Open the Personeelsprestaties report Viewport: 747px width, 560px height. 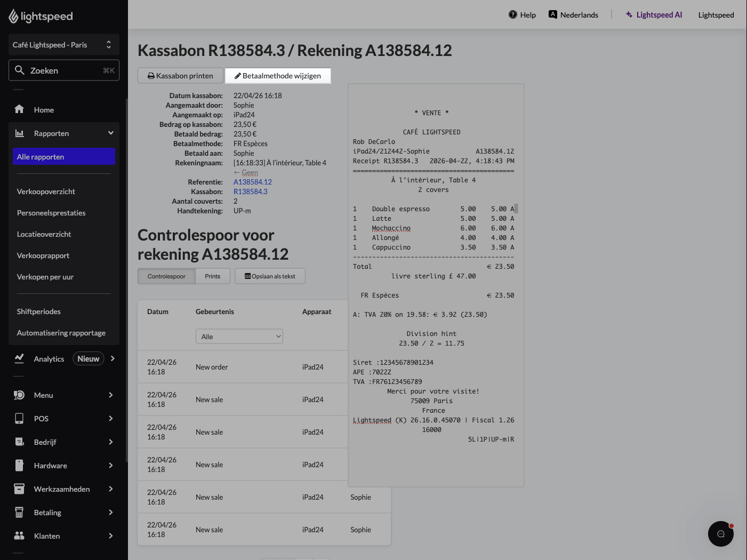tap(51, 213)
